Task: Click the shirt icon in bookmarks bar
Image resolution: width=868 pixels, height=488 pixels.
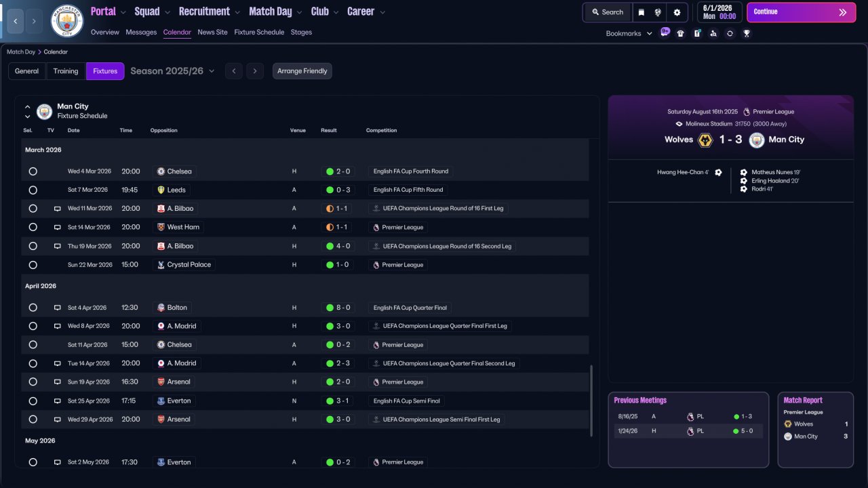Action: click(681, 33)
